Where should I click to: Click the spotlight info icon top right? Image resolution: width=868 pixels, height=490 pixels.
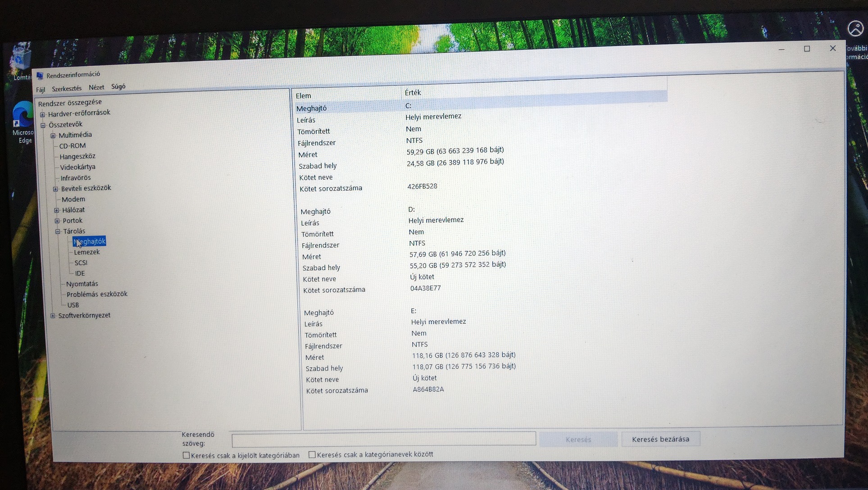point(855,28)
